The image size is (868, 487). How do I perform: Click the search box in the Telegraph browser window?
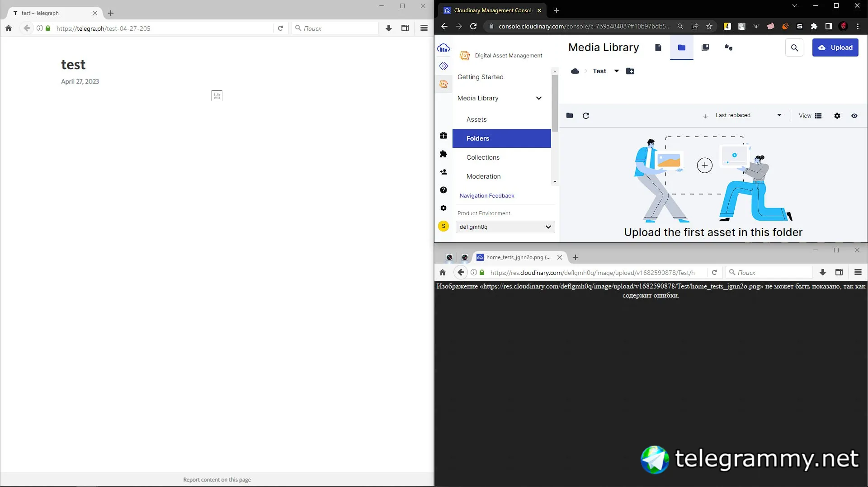click(x=335, y=28)
